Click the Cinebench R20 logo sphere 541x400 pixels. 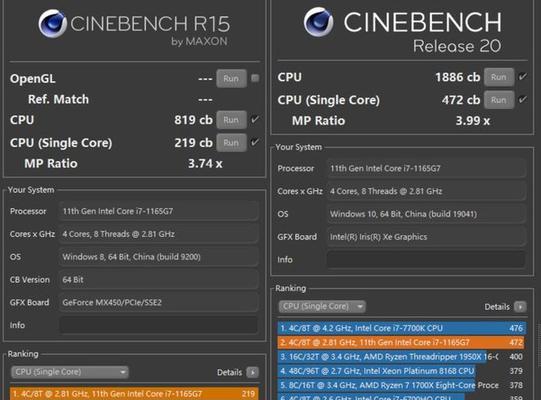tap(318, 22)
